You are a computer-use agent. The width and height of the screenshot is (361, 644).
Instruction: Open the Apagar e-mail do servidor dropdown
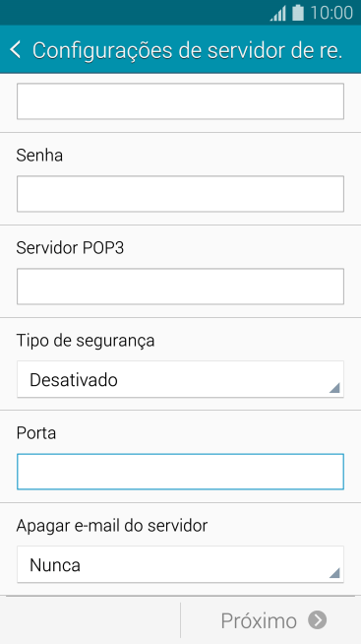[x=180, y=564]
